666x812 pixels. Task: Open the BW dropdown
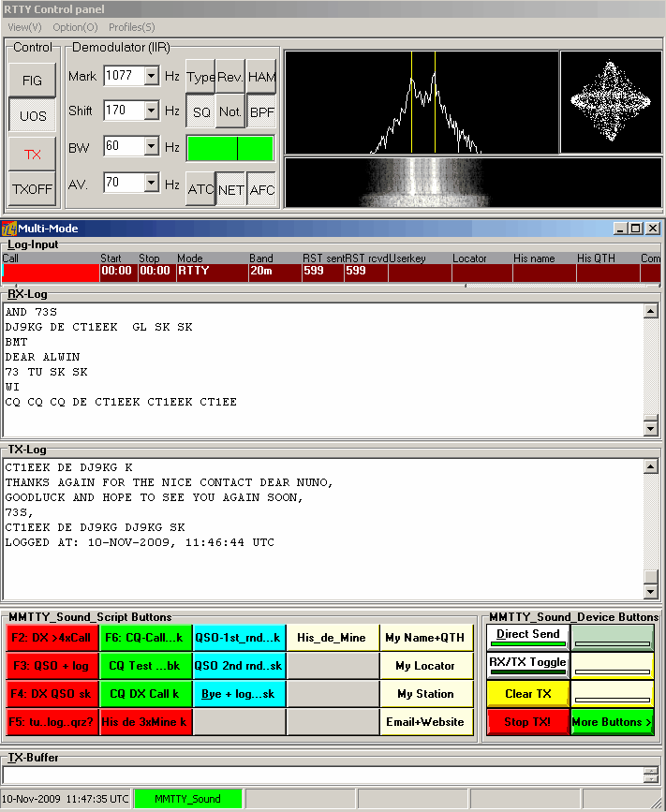click(151, 146)
